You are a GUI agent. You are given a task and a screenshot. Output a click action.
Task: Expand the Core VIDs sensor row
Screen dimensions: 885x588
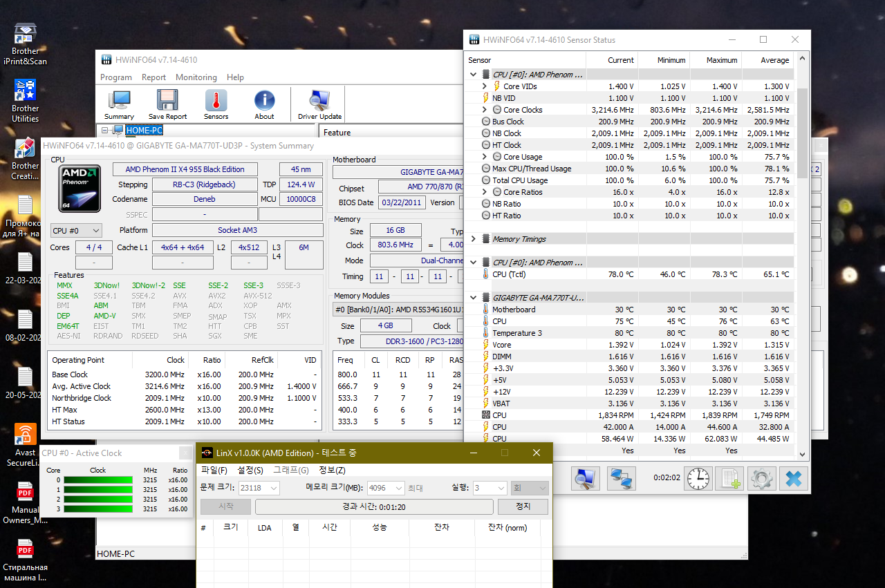pos(485,86)
